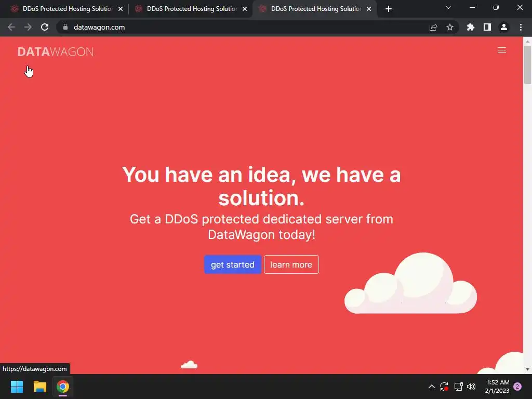Close the second DDoS Protected Hosting tab
532x399 pixels.
[245, 9]
